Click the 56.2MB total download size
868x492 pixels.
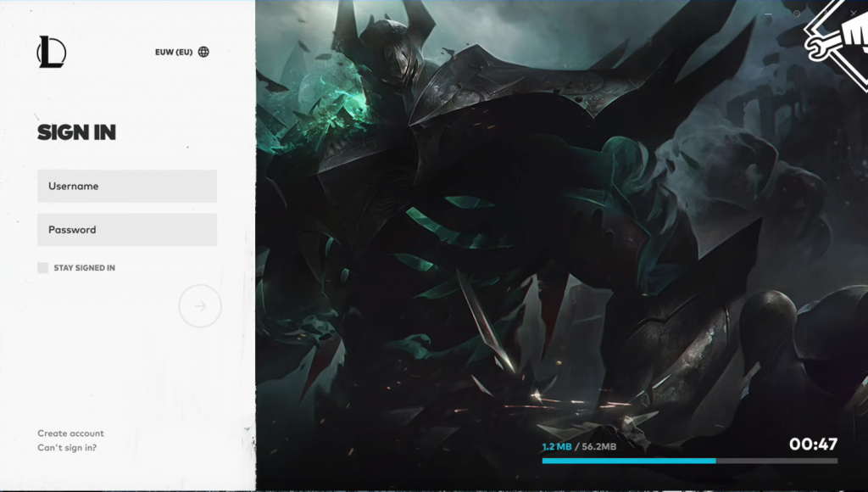click(x=598, y=447)
